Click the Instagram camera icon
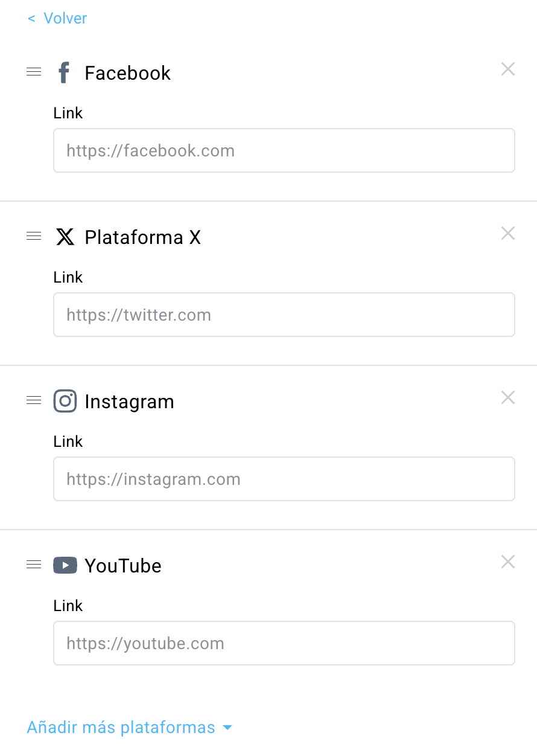 click(65, 401)
